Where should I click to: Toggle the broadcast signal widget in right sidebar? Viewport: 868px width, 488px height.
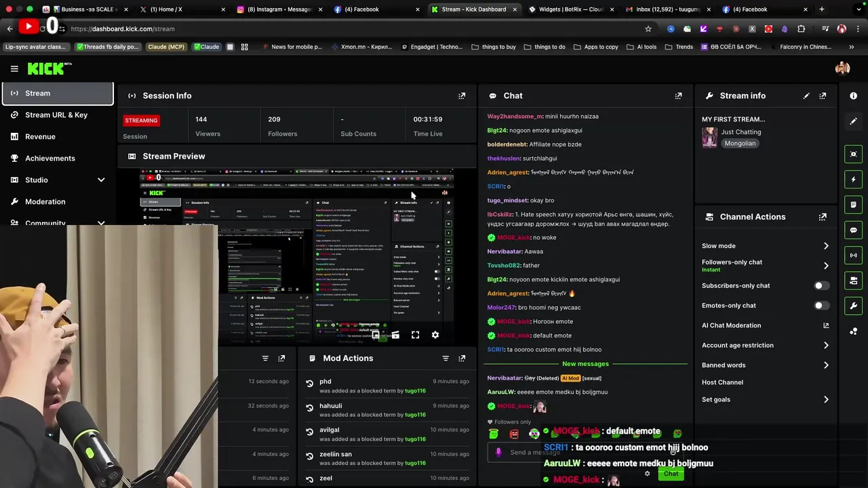[x=853, y=256]
